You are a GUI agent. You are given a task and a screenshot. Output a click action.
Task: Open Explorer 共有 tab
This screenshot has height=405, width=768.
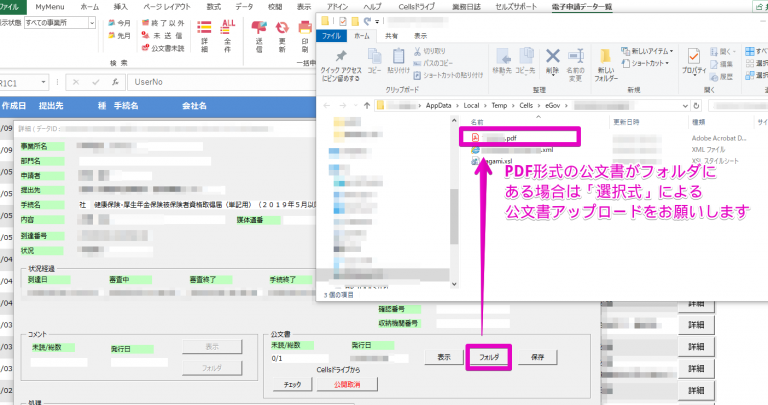(391, 36)
